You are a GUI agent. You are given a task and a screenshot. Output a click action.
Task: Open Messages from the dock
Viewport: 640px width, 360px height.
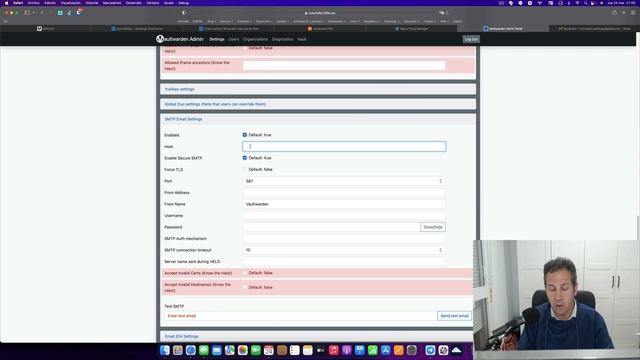[x=204, y=350]
